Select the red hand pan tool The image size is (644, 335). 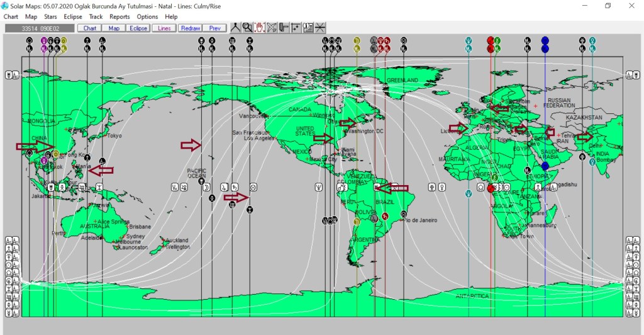tap(259, 28)
